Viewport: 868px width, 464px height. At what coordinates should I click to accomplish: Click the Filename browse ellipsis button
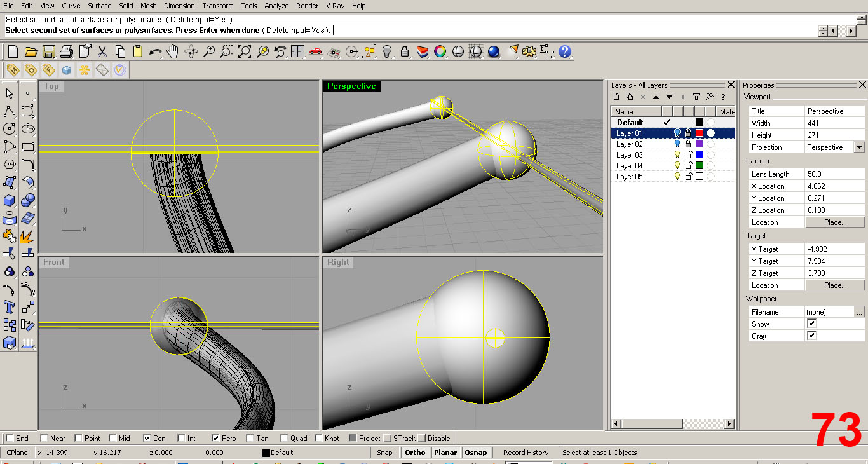coord(859,312)
